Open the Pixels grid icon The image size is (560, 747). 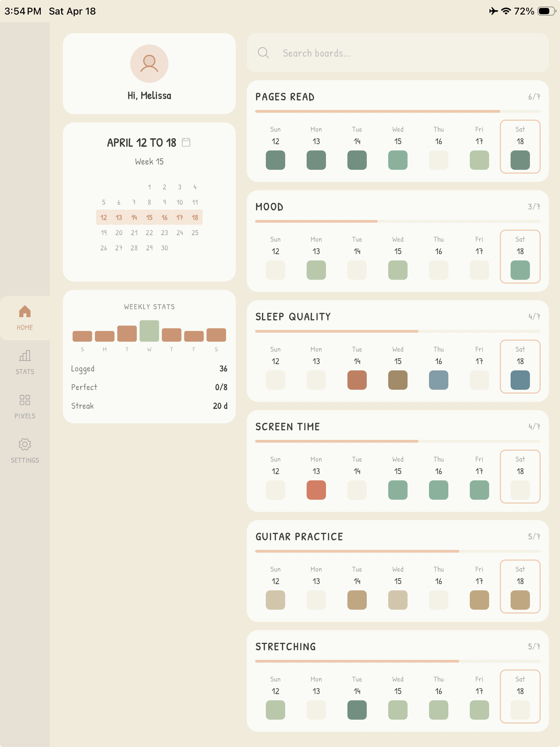[25, 400]
